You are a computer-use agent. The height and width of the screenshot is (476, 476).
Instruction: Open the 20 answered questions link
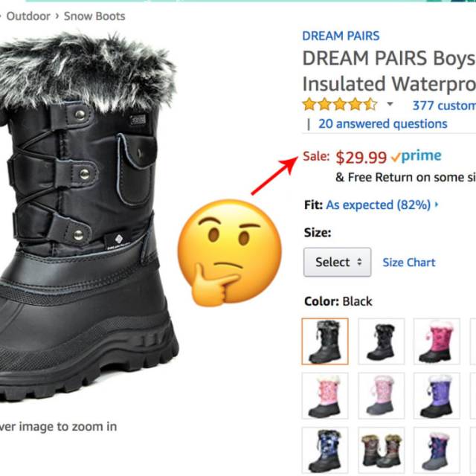382,123
